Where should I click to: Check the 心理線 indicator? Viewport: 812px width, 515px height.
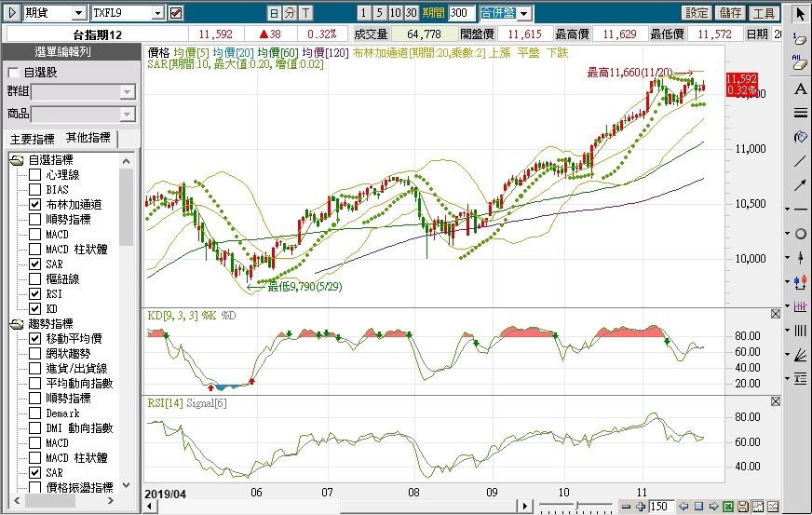[x=34, y=174]
